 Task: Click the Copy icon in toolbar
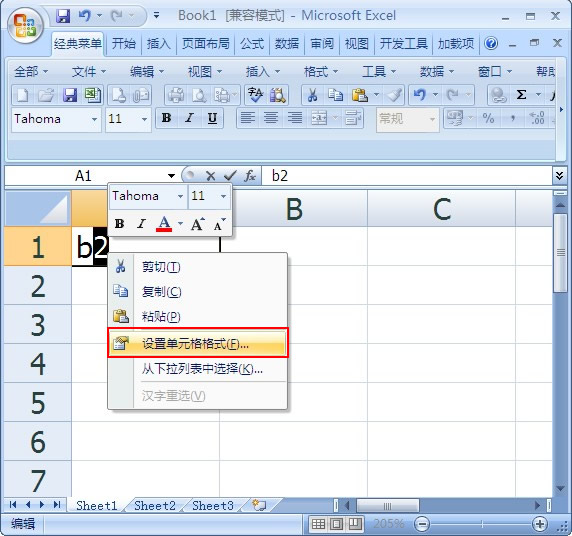335,95
